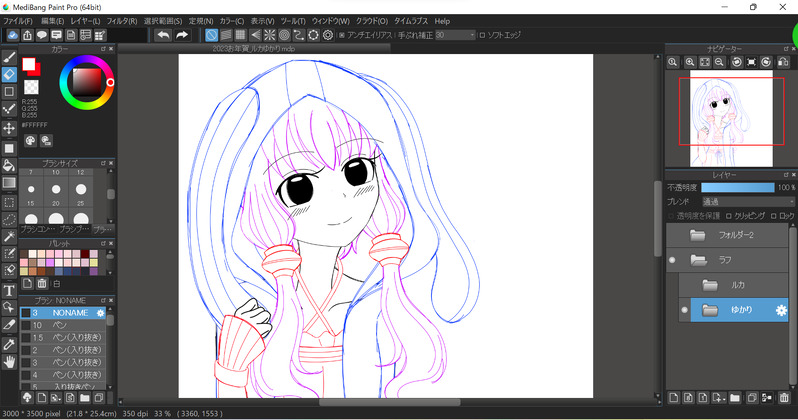The width and height of the screenshot is (798, 420).
Task: Open the ファイル(F) menu
Action: pyautogui.click(x=18, y=21)
